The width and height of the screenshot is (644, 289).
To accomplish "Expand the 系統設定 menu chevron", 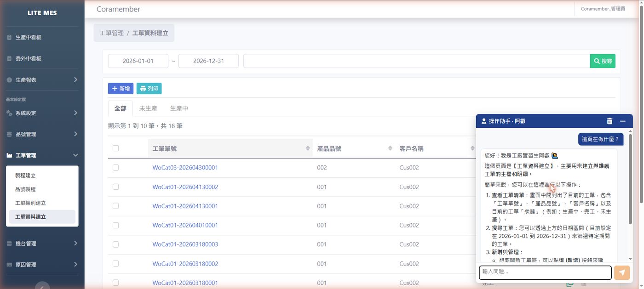I will click(75, 113).
